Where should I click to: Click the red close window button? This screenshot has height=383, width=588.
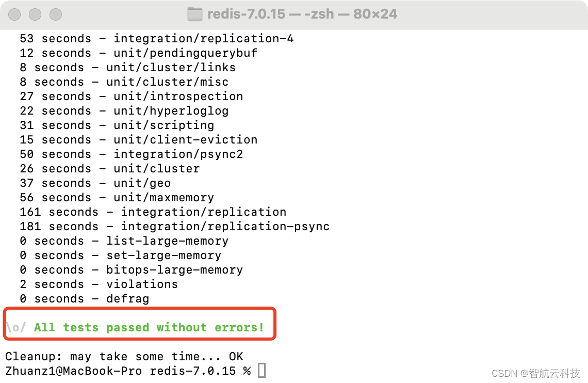tap(14, 14)
